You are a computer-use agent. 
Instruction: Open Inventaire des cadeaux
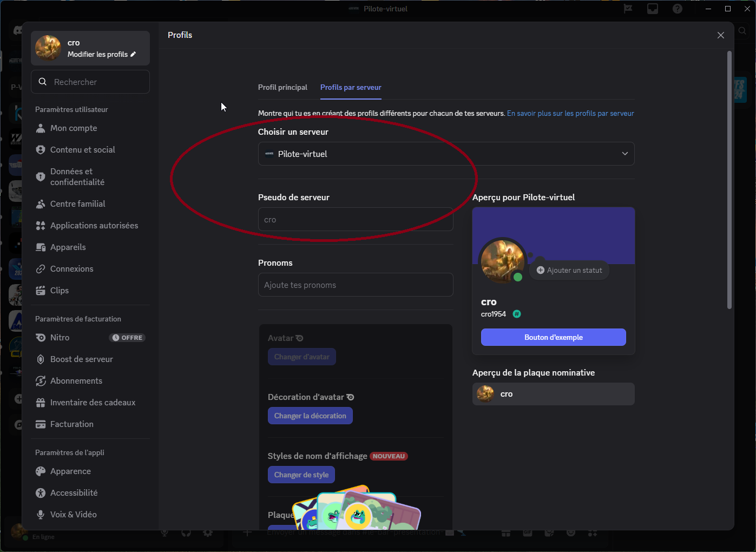[x=93, y=403]
